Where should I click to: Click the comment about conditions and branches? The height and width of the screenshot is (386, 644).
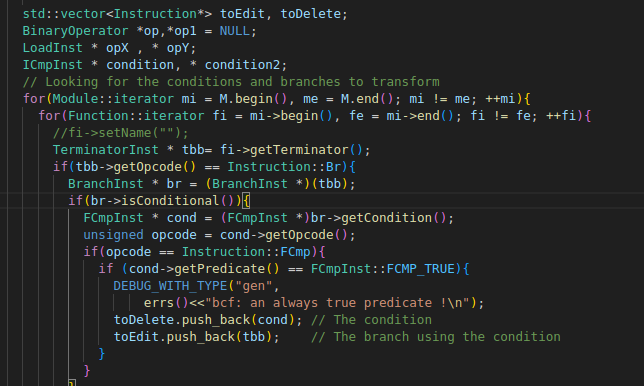click(x=231, y=82)
